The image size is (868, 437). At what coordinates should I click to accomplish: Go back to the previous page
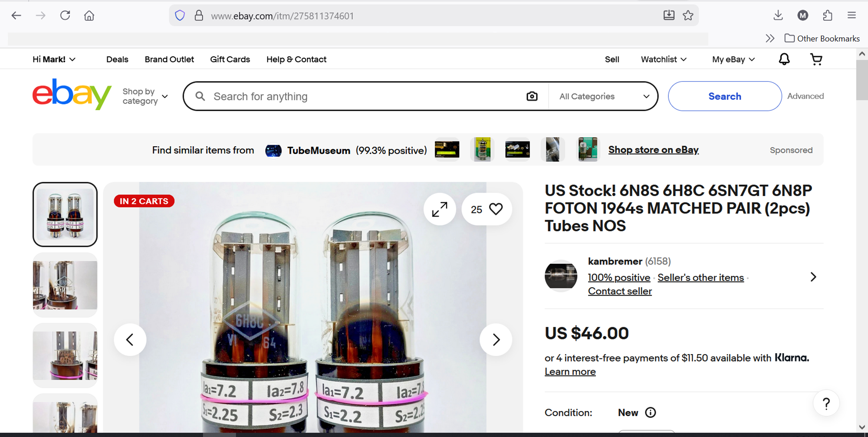16,16
